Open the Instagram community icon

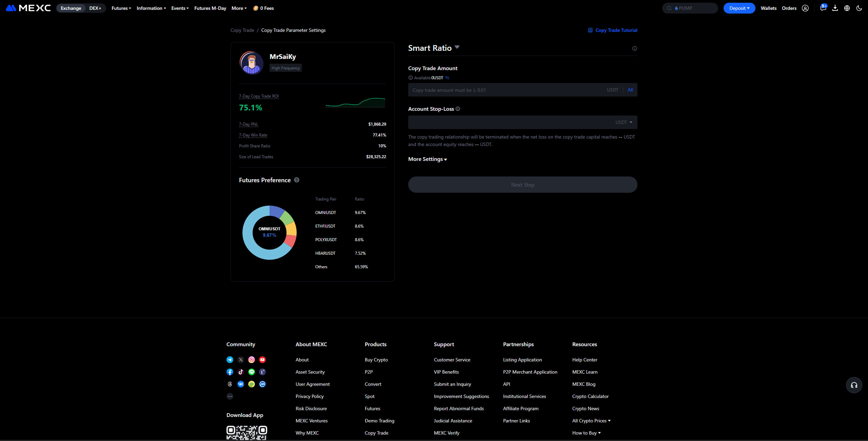252,360
